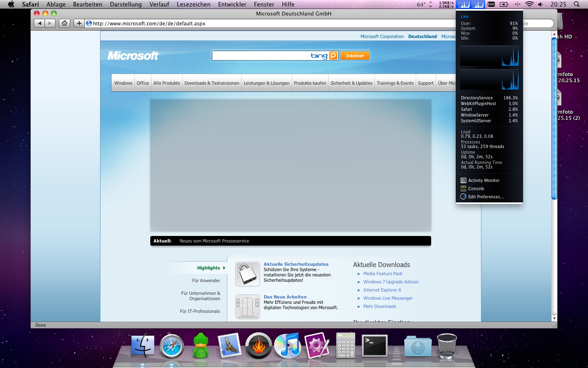Open the Entwickler menu
The height and width of the screenshot is (368, 588).
pos(232,4)
